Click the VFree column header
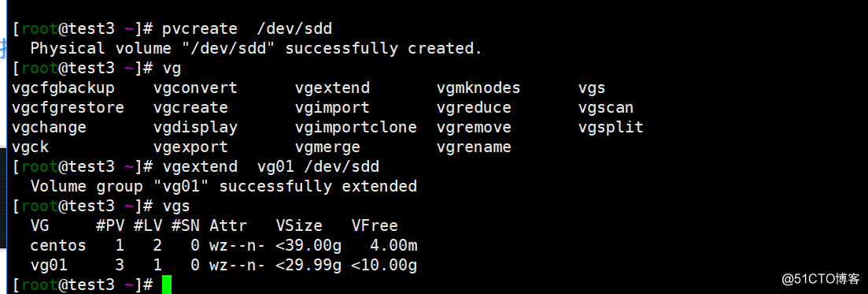Image resolution: width=868 pixels, height=294 pixels. (375, 225)
